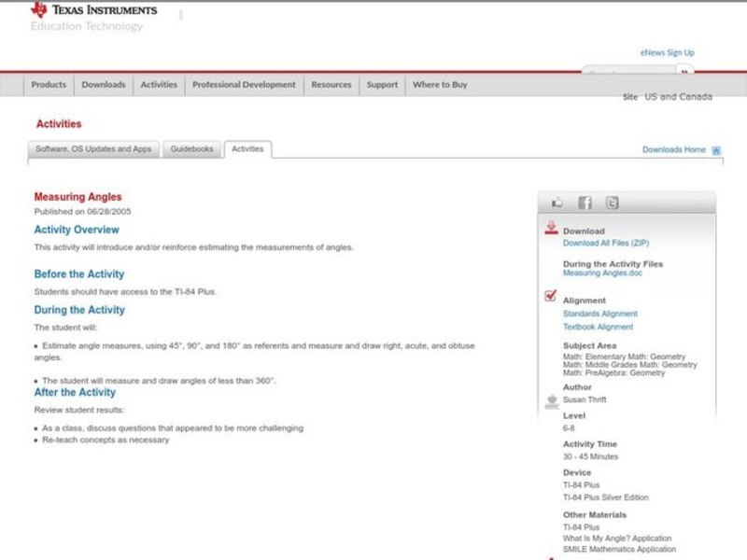The image size is (747, 560).
Task: Expand the Resources navigation menu
Action: pyautogui.click(x=331, y=85)
